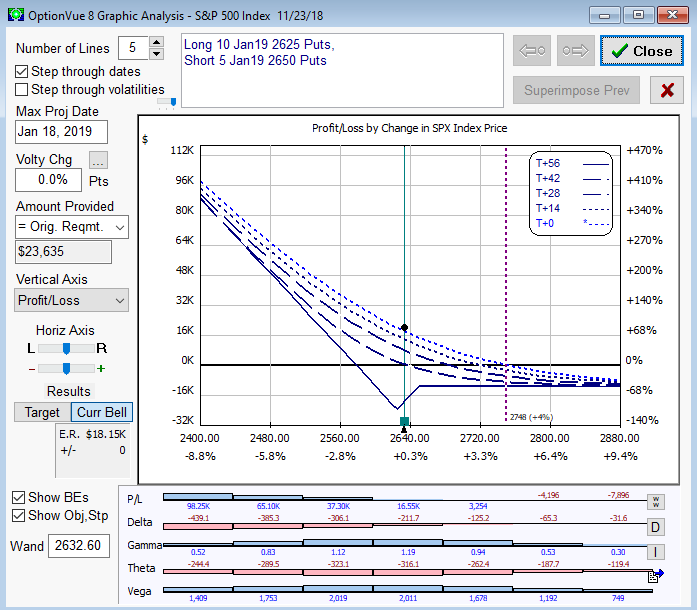The image size is (697, 610).
Task: Switch to Curr Bell results tab
Action: click(x=101, y=412)
